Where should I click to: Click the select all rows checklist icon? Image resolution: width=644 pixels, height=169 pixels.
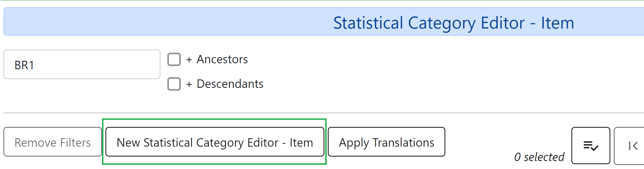591,146
